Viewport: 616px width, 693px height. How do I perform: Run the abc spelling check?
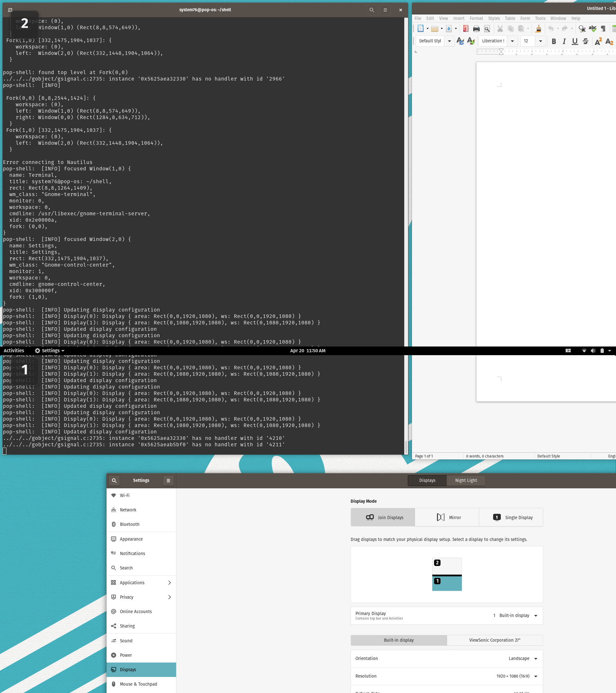593,29
